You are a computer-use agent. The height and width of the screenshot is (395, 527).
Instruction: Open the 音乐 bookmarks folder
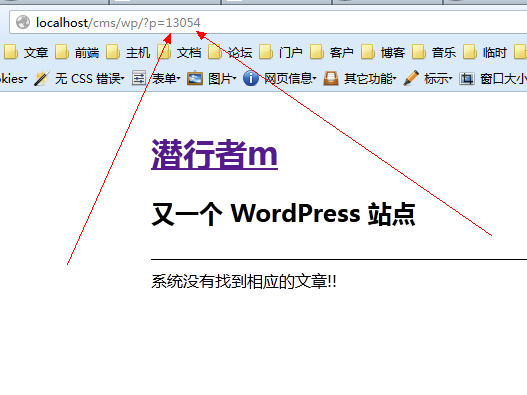(x=434, y=52)
